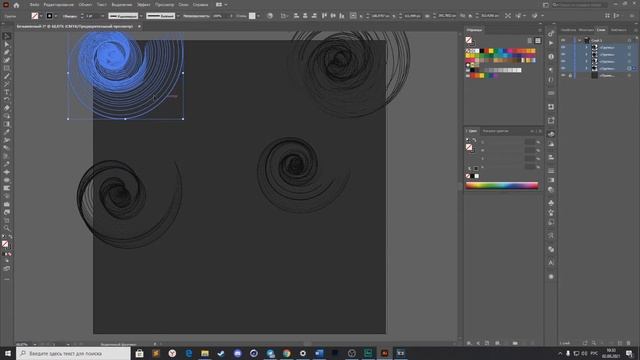
Task: Open Chrome from the taskbar
Action: tap(287, 353)
